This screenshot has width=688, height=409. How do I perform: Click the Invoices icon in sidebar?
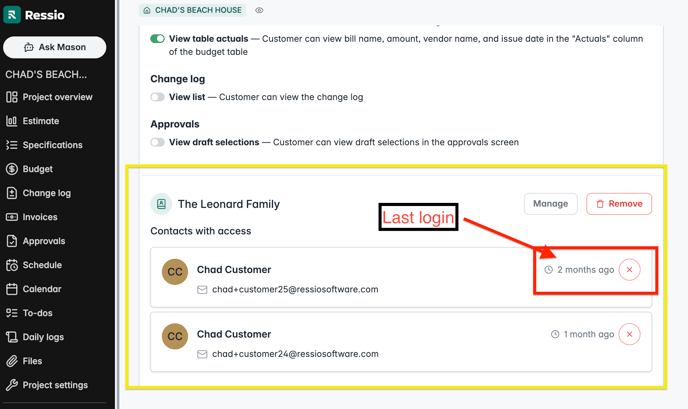[12, 217]
